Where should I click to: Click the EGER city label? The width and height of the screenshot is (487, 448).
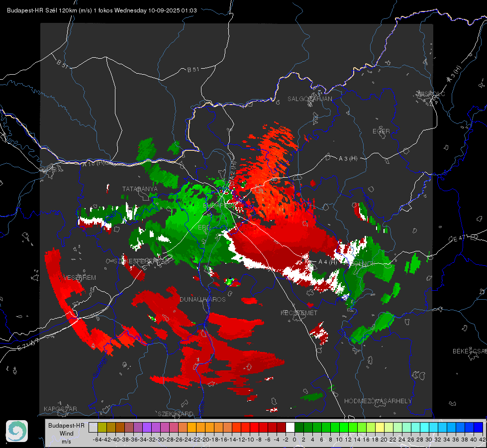pyautogui.click(x=381, y=131)
